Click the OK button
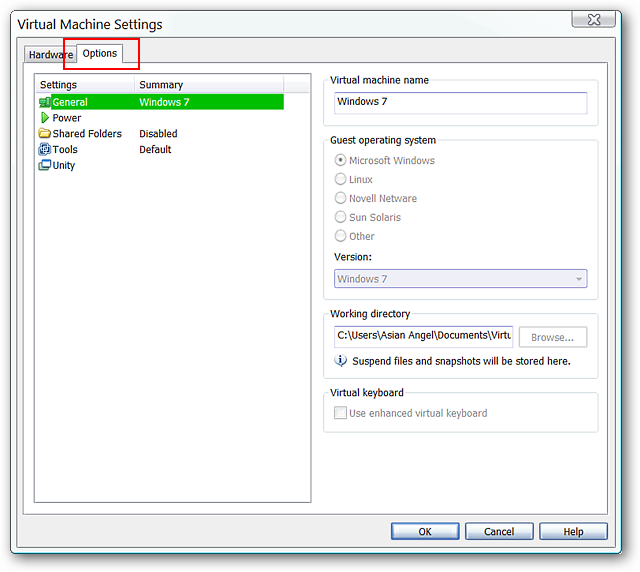This screenshot has height=572, width=640. pyautogui.click(x=425, y=532)
